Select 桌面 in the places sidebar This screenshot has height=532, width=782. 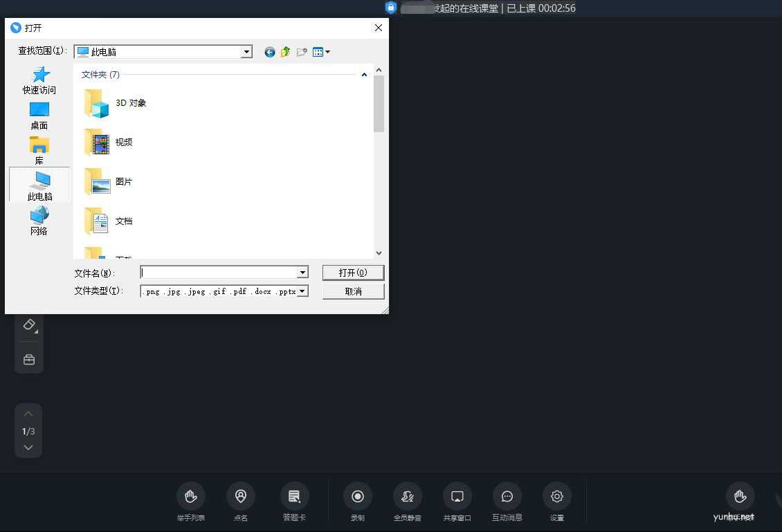(x=39, y=115)
